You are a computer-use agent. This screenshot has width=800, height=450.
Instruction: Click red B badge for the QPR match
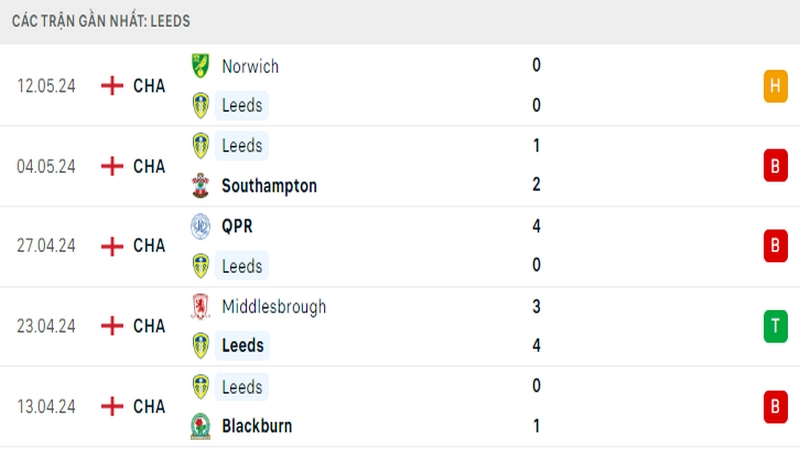(x=776, y=246)
